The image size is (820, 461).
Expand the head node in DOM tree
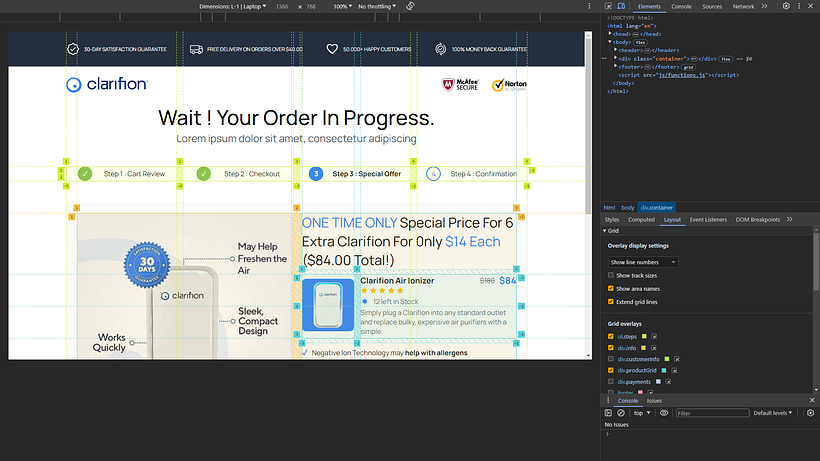coord(610,34)
